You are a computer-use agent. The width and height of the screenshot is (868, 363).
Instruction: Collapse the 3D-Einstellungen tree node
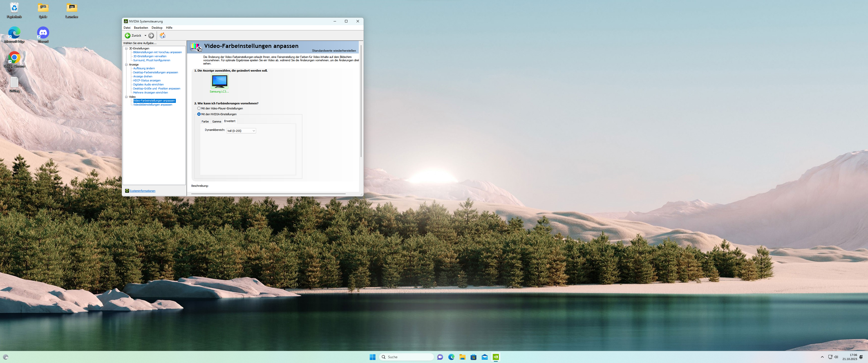point(126,48)
